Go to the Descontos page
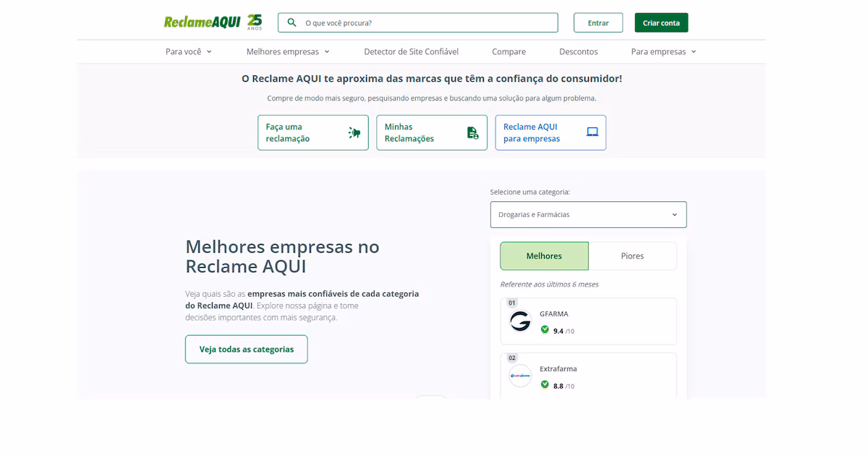This screenshot has height=456, width=868. (x=578, y=52)
